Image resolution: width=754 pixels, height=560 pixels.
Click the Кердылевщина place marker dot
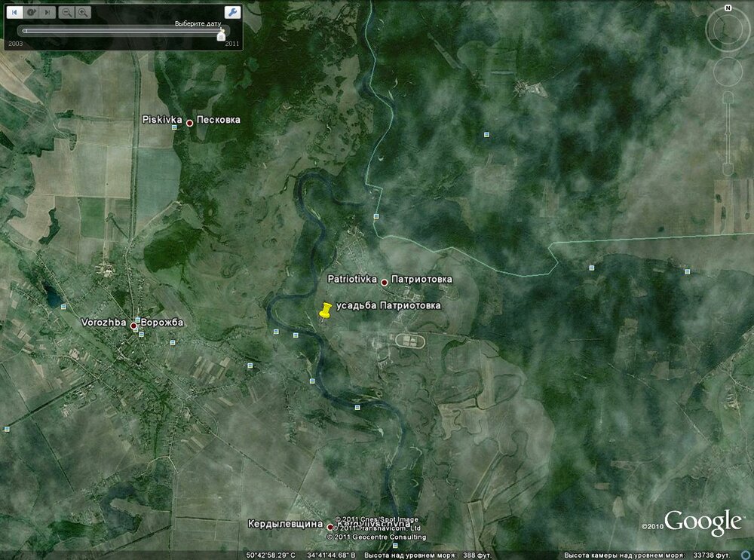coord(330,528)
